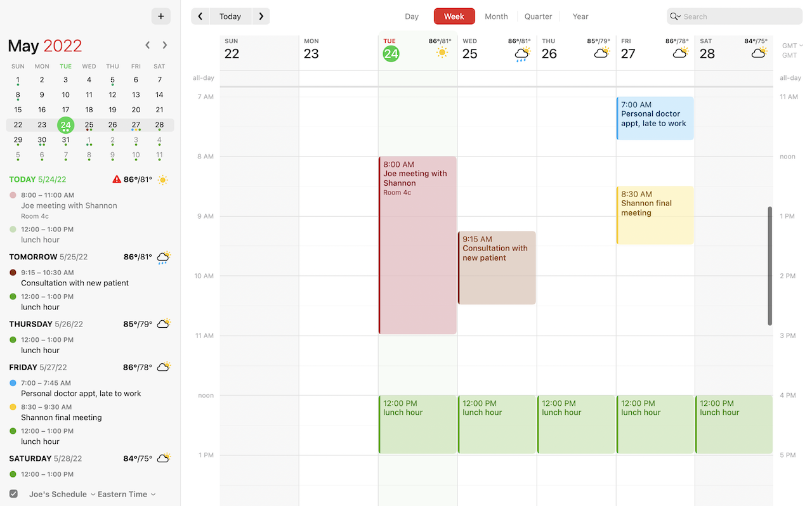The width and height of the screenshot is (812, 506).
Task: Click the rain weather icon for Wednesday 25
Action: click(x=522, y=54)
